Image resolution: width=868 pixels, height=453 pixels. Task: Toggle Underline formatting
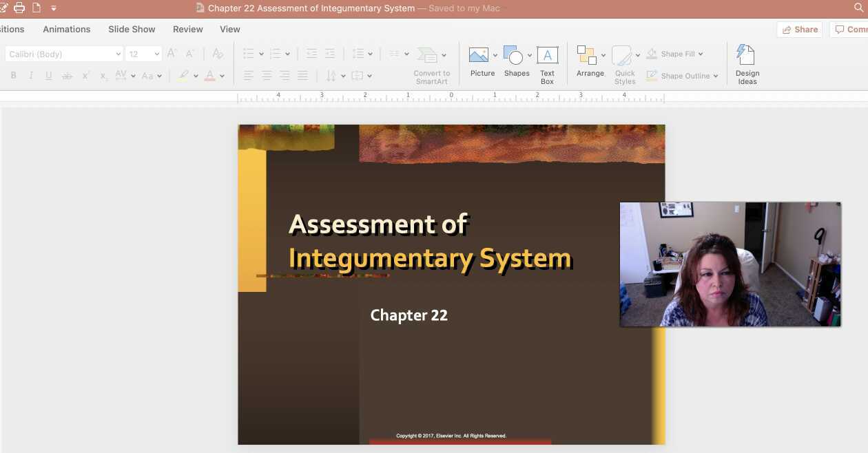click(x=49, y=76)
